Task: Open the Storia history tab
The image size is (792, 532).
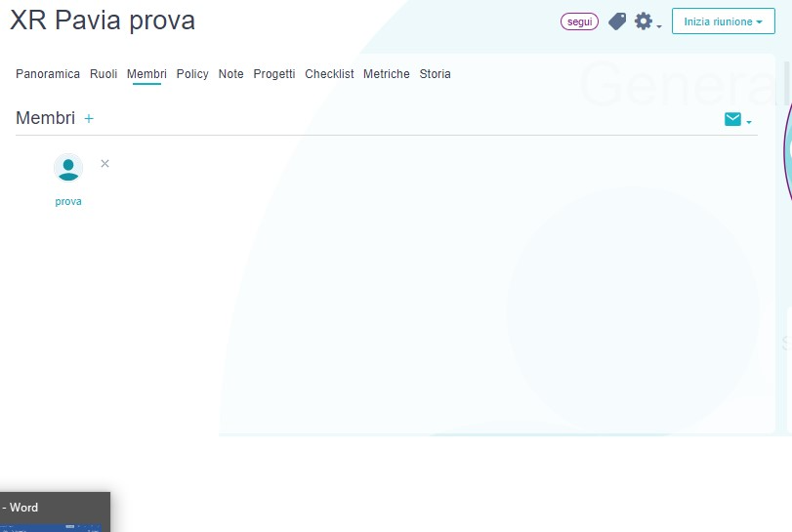Action: click(436, 74)
